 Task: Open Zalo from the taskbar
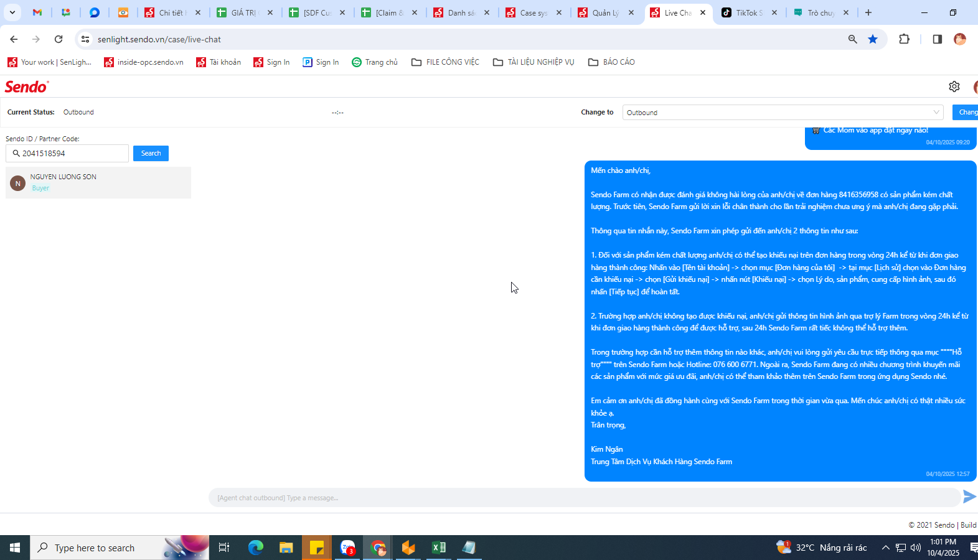click(347, 548)
